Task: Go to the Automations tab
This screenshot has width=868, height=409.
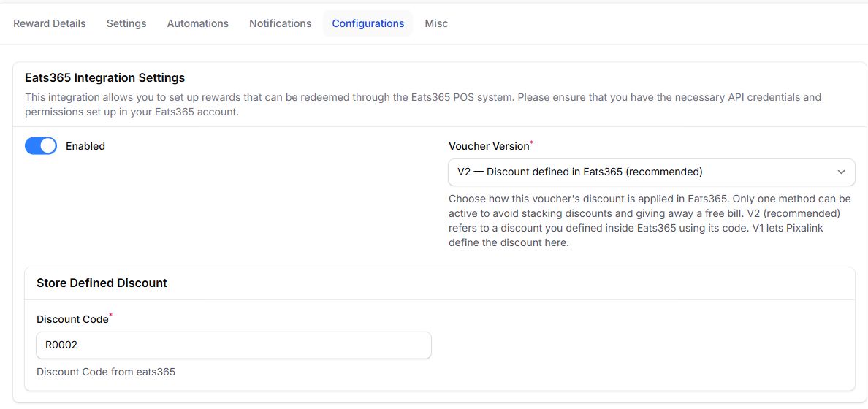Action: [197, 23]
